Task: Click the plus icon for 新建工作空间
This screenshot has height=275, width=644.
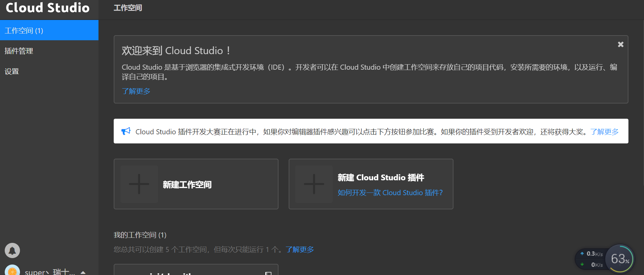Action: (x=139, y=184)
